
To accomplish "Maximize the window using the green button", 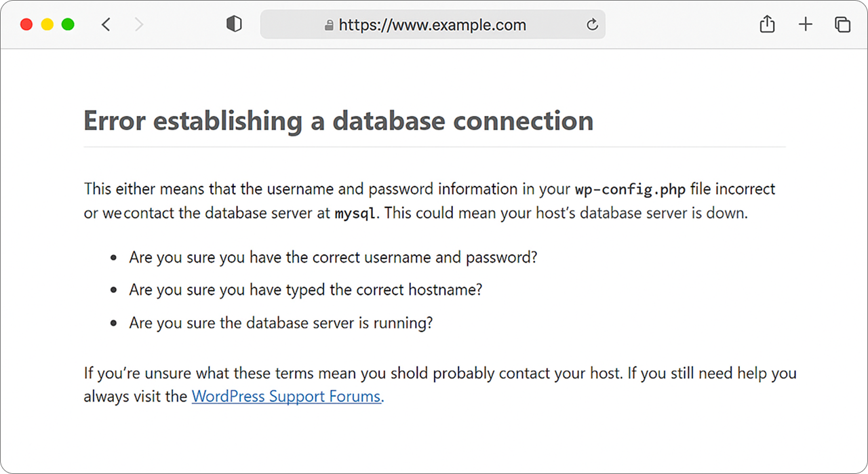I will click(68, 25).
